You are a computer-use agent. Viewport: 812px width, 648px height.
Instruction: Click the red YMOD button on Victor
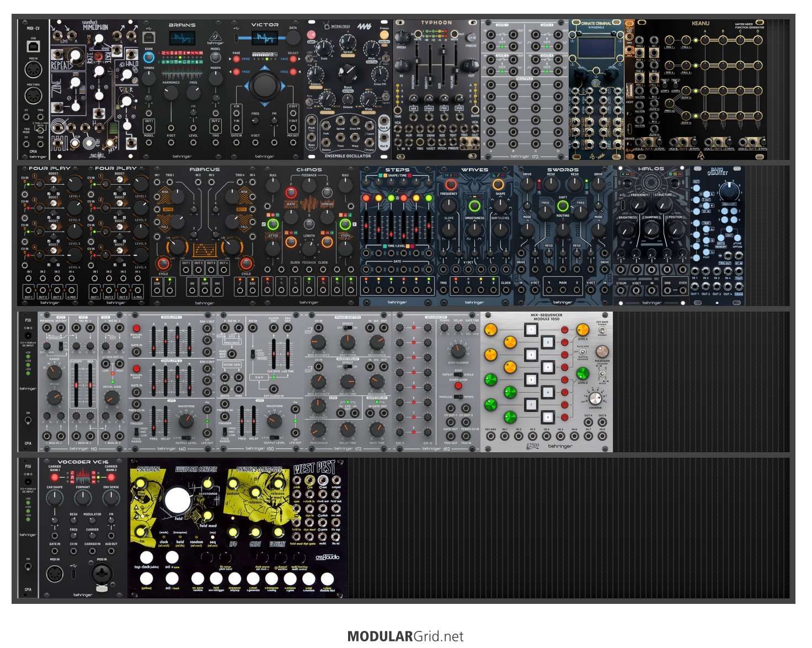tap(236, 72)
